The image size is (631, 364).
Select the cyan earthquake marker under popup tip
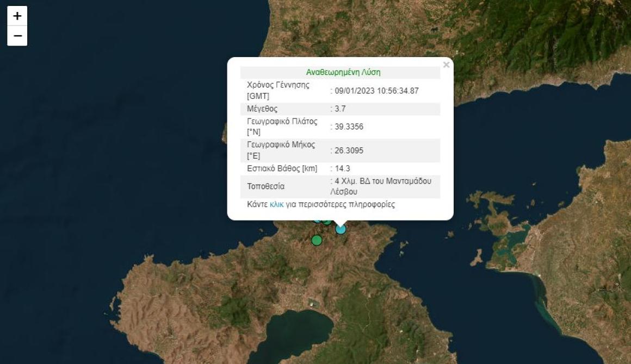[x=341, y=229]
